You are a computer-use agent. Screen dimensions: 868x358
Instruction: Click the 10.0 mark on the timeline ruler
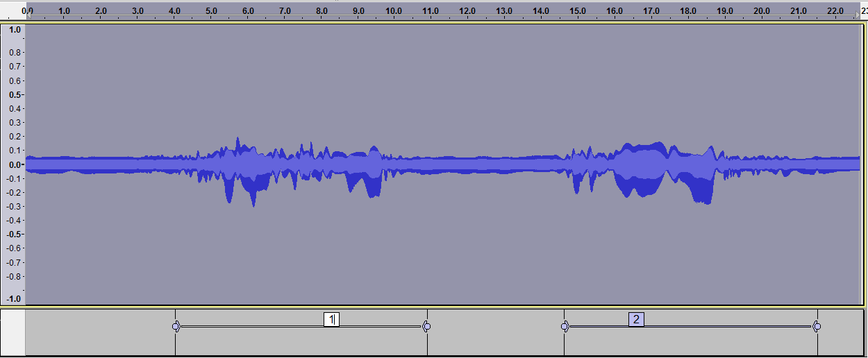click(394, 11)
